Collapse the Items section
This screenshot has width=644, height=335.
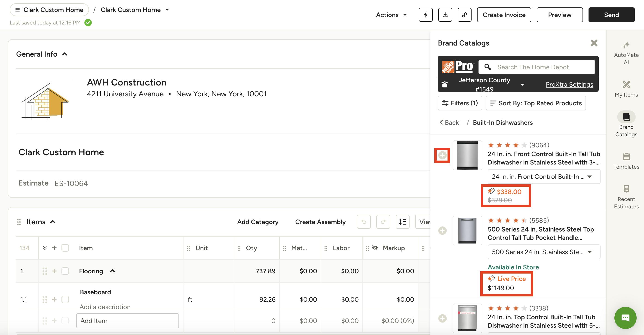click(53, 222)
